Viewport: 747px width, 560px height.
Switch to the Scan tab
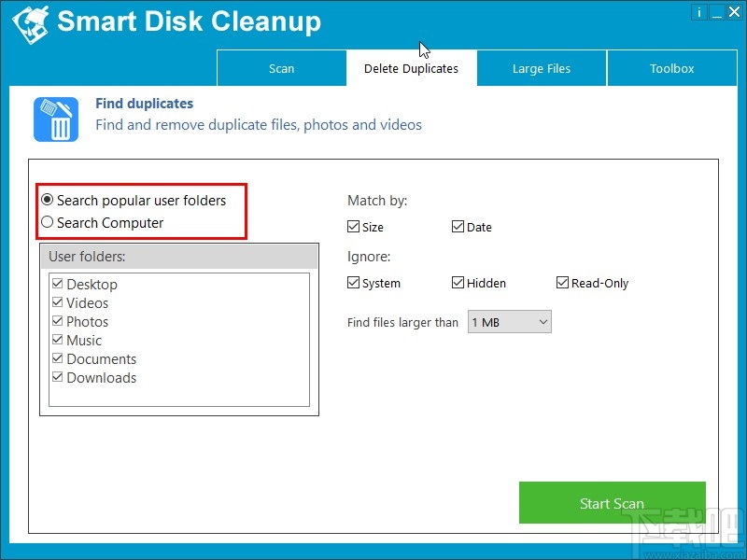[282, 68]
